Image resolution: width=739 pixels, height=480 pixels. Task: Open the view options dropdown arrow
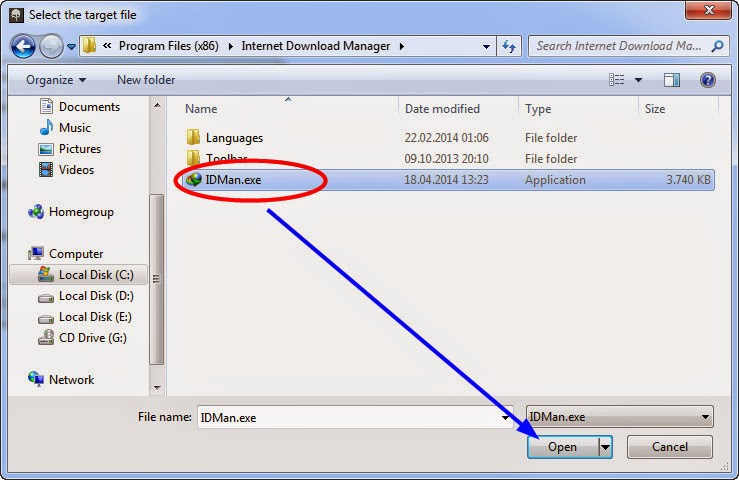point(638,80)
